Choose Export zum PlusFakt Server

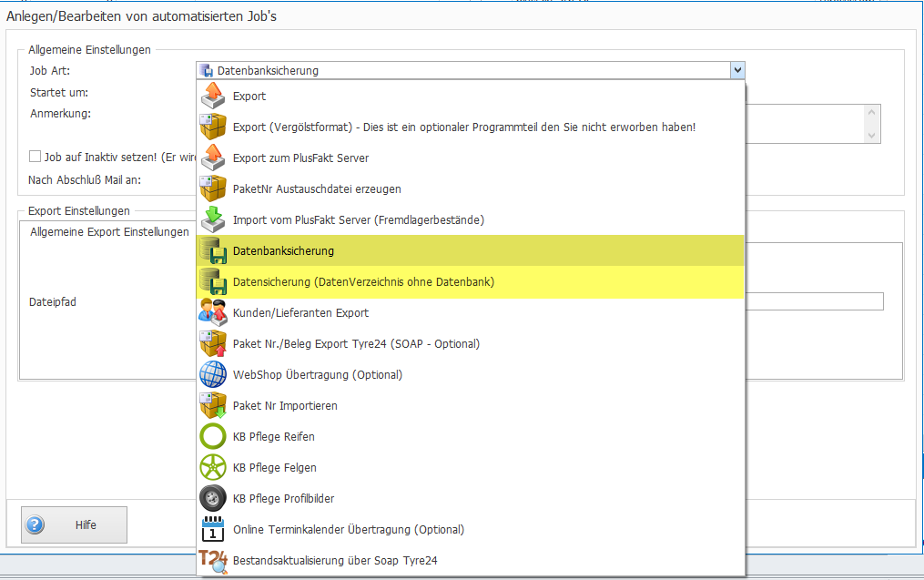pyautogui.click(x=471, y=158)
